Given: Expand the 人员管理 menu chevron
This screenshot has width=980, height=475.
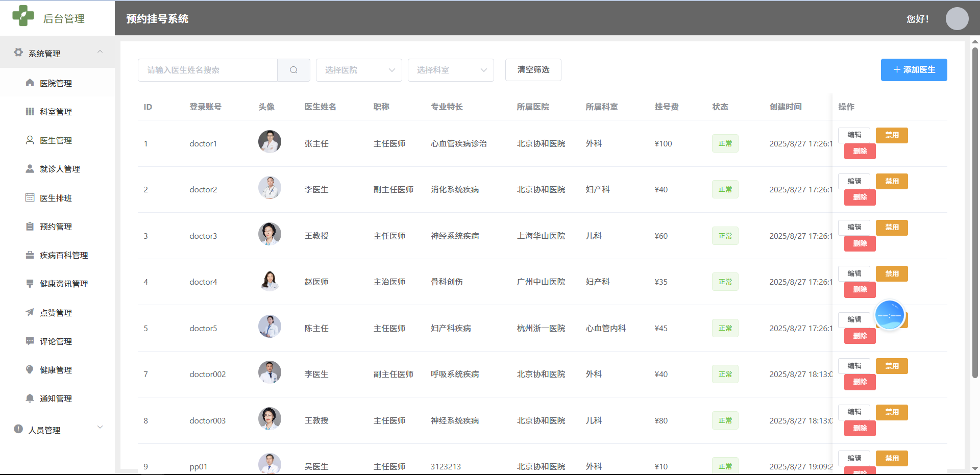Looking at the screenshot, I should (x=100, y=427).
